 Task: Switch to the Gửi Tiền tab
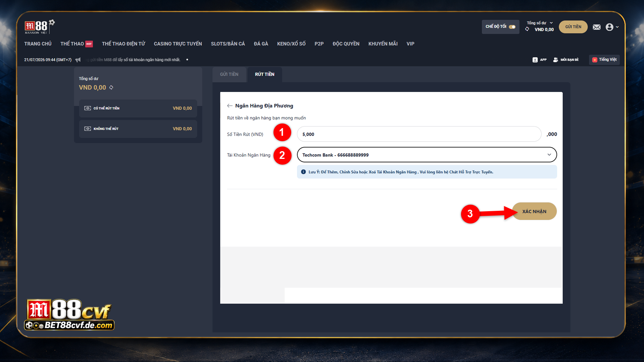(x=229, y=74)
